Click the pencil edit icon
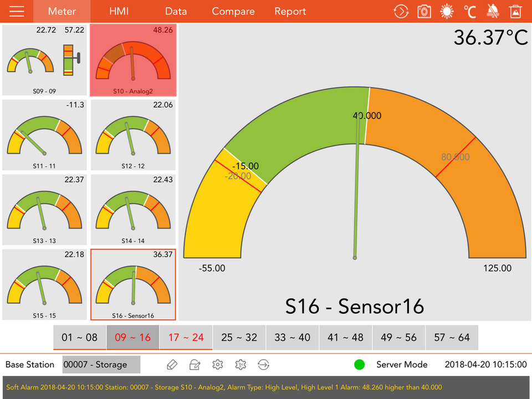 (172, 365)
